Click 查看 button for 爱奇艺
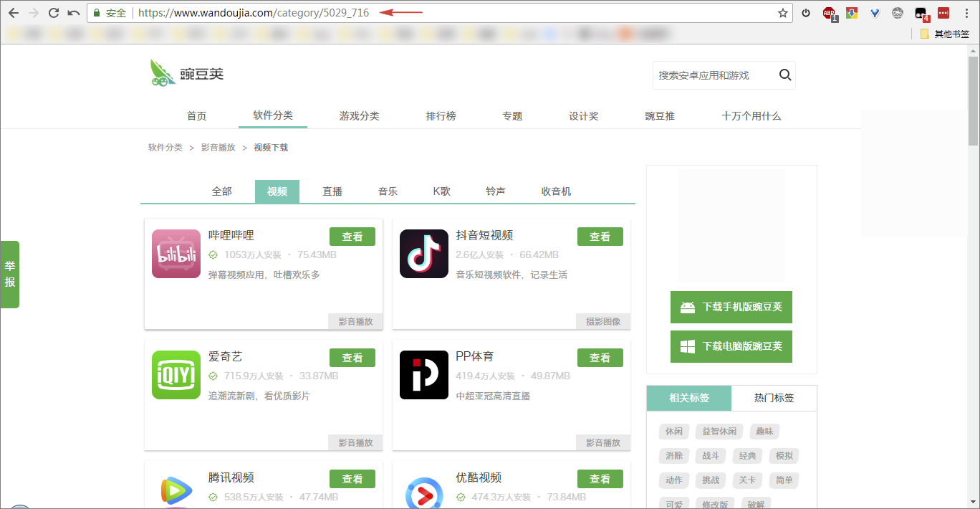Screen dimensions: 980x509 (352, 358)
